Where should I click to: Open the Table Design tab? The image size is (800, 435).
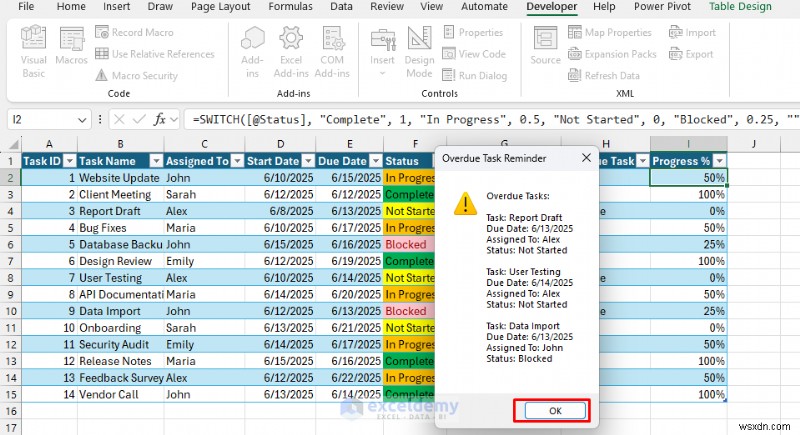[x=740, y=7]
